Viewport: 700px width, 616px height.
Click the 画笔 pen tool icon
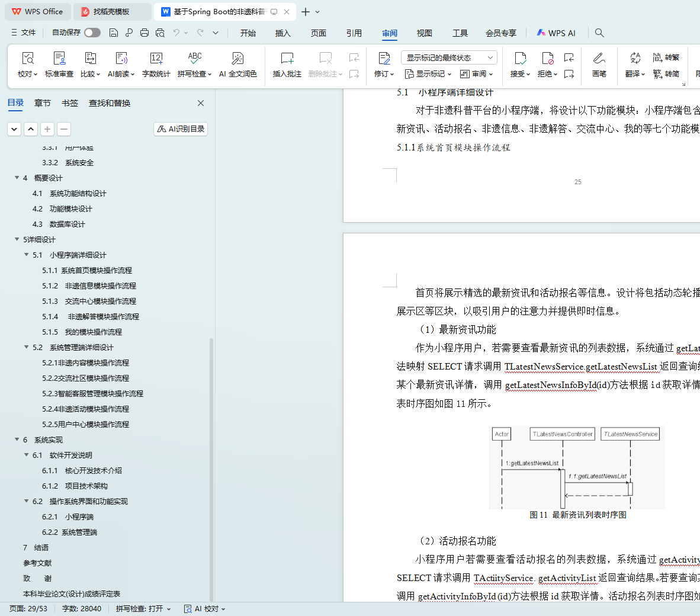click(599, 59)
